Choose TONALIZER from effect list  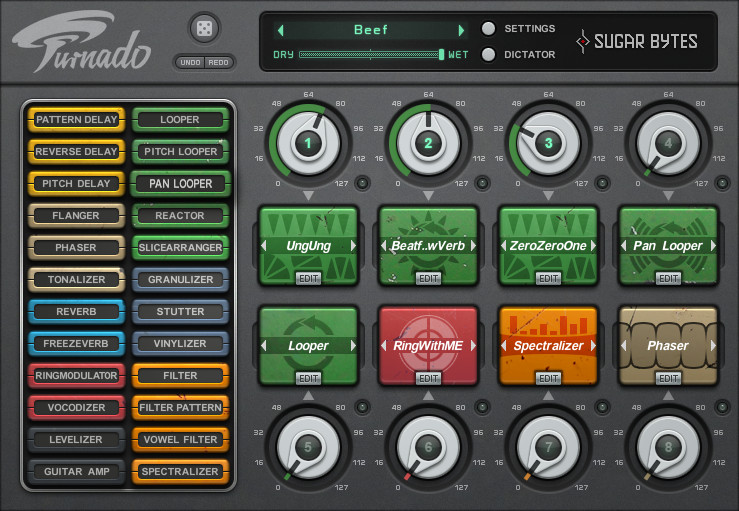tap(76, 280)
